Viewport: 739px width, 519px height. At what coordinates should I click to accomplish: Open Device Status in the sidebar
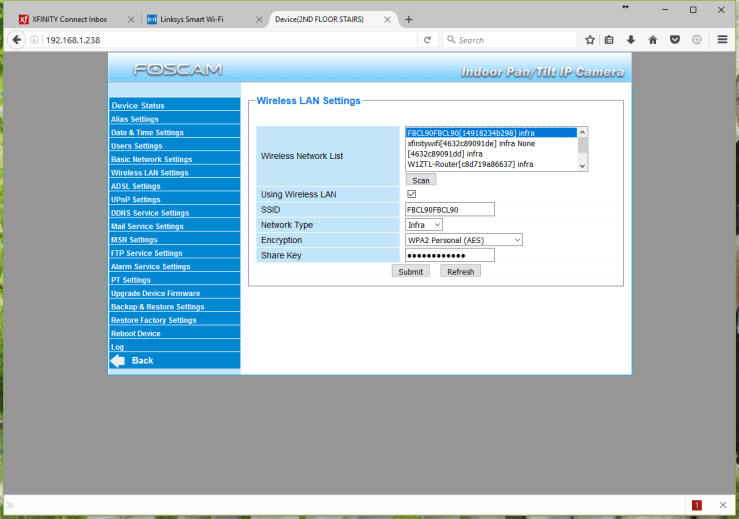[x=138, y=105]
